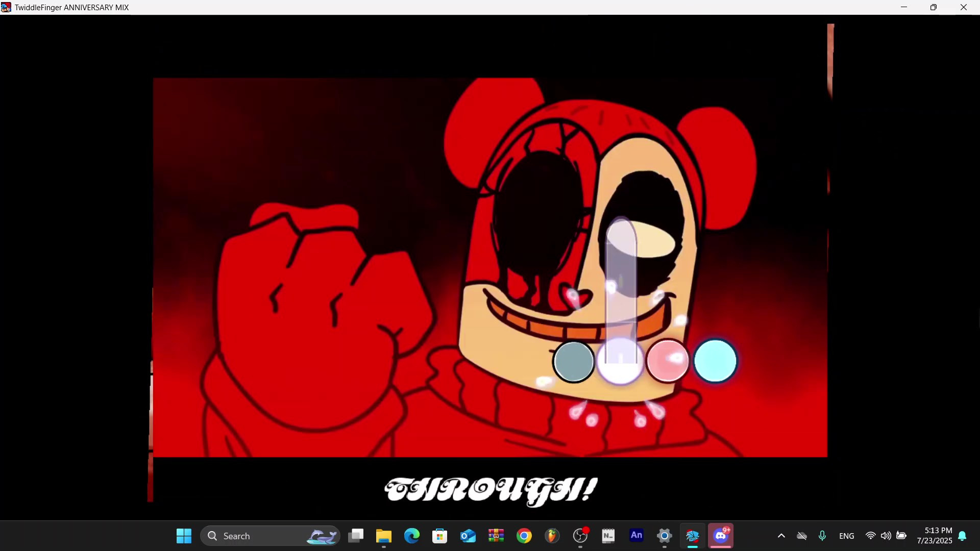The height and width of the screenshot is (551, 980).
Task: Toggle the microphone tray icon
Action: [822, 536]
